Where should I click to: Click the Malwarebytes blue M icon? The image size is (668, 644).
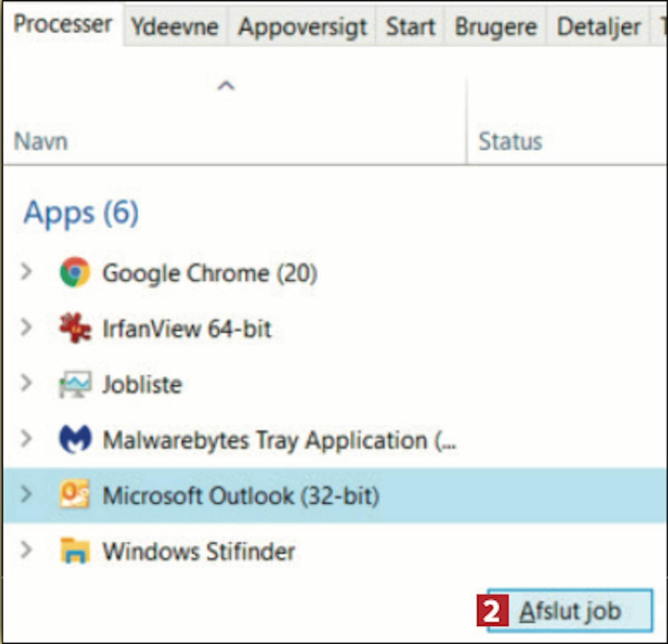coord(75,439)
